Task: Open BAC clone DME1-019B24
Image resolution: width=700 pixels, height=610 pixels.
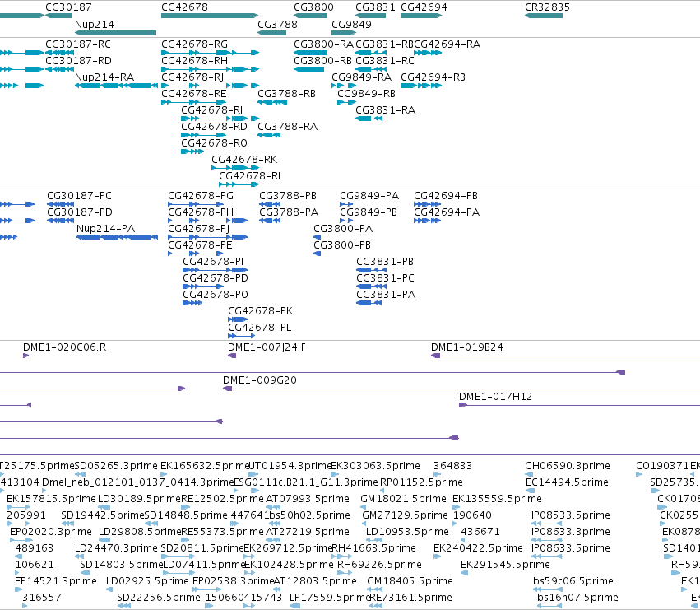Action: (466, 347)
